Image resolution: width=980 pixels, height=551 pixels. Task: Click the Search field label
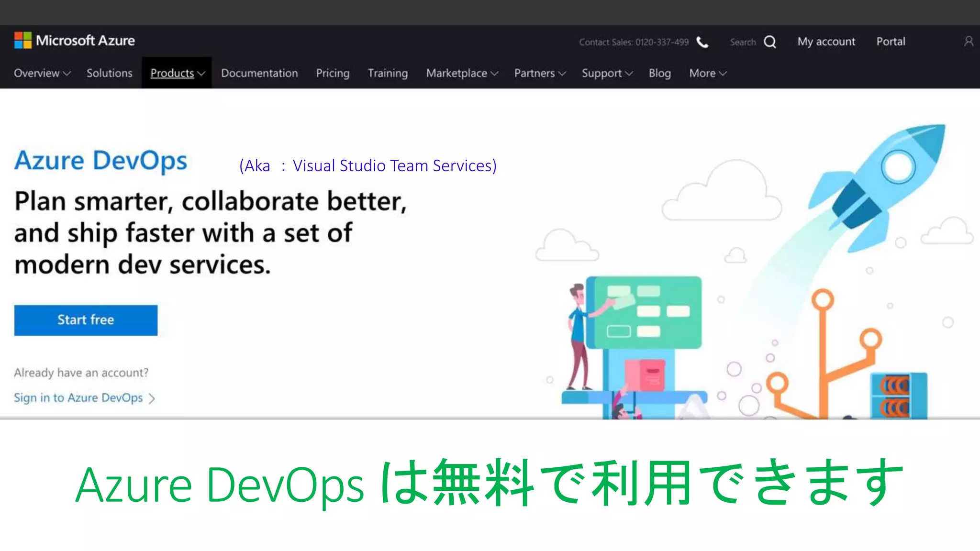point(743,42)
